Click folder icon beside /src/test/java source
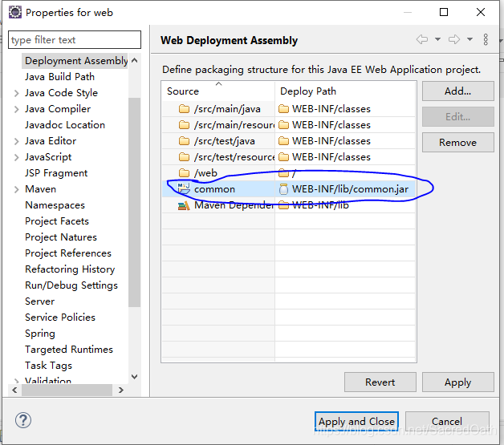 click(x=184, y=141)
